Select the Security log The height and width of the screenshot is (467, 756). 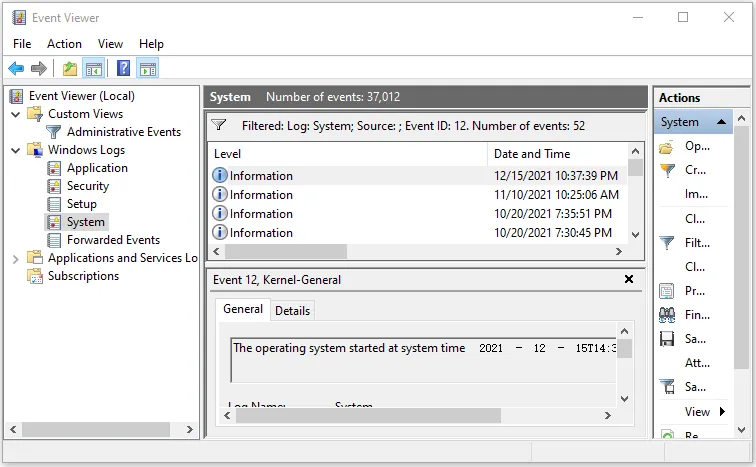click(88, 186)
